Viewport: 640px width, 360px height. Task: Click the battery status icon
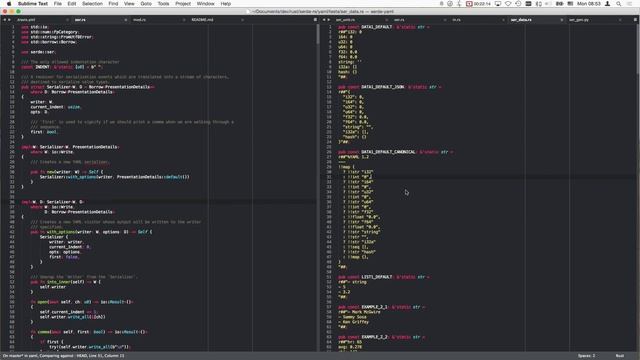click(560, 4)
